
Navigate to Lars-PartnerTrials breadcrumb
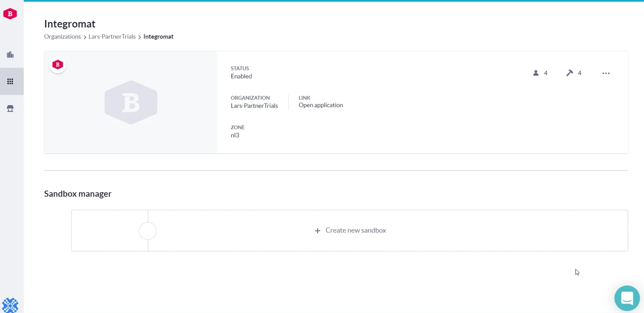112,37
